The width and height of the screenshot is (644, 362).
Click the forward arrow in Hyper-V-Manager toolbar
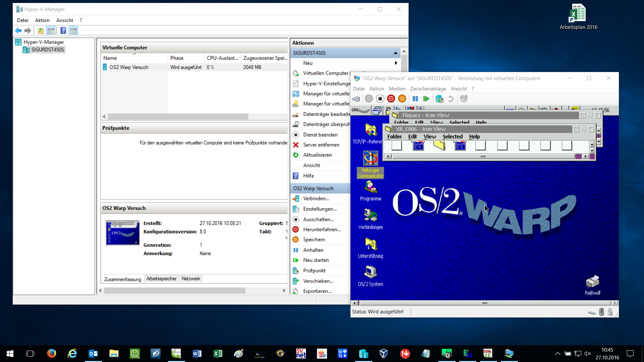pos(28,31)
